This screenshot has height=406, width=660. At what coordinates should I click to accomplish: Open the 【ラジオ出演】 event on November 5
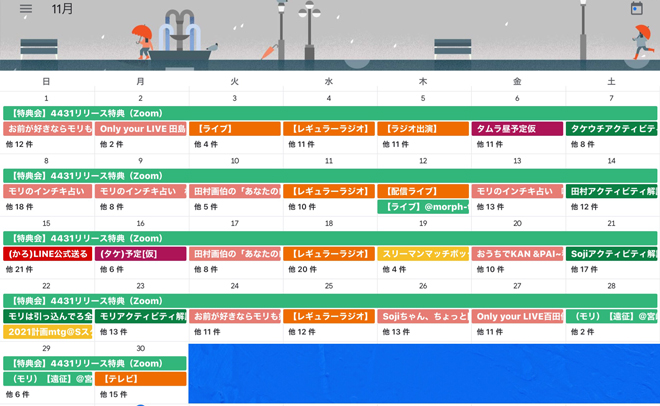pyautogui.click(x=423, y=129)
